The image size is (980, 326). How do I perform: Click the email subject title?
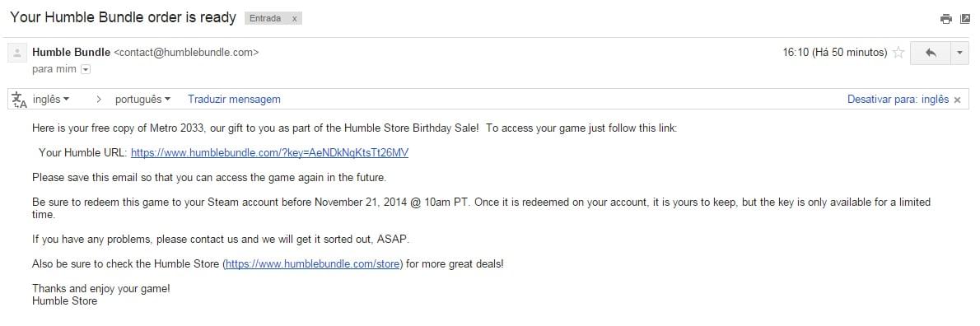(x=124, y=17)
